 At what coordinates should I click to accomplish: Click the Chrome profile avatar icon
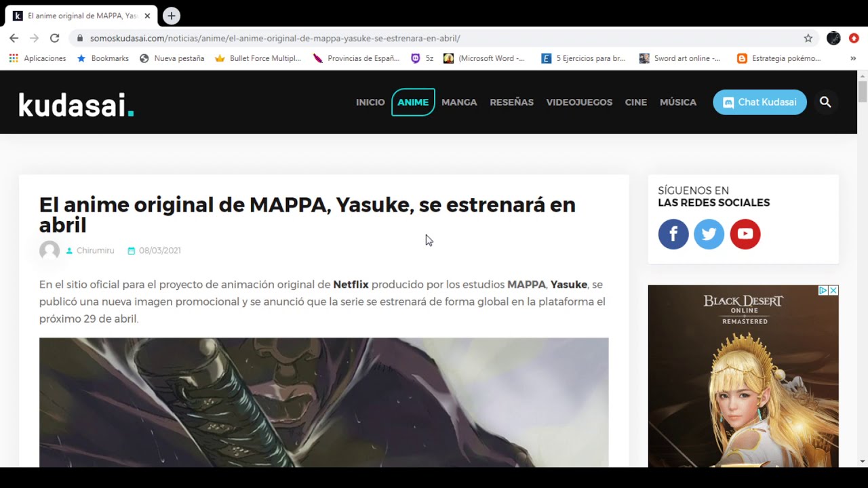(833, 38)
